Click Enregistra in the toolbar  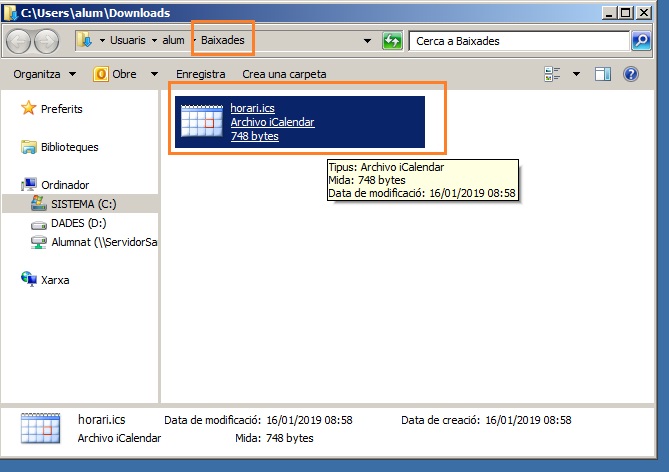(201, 74)
